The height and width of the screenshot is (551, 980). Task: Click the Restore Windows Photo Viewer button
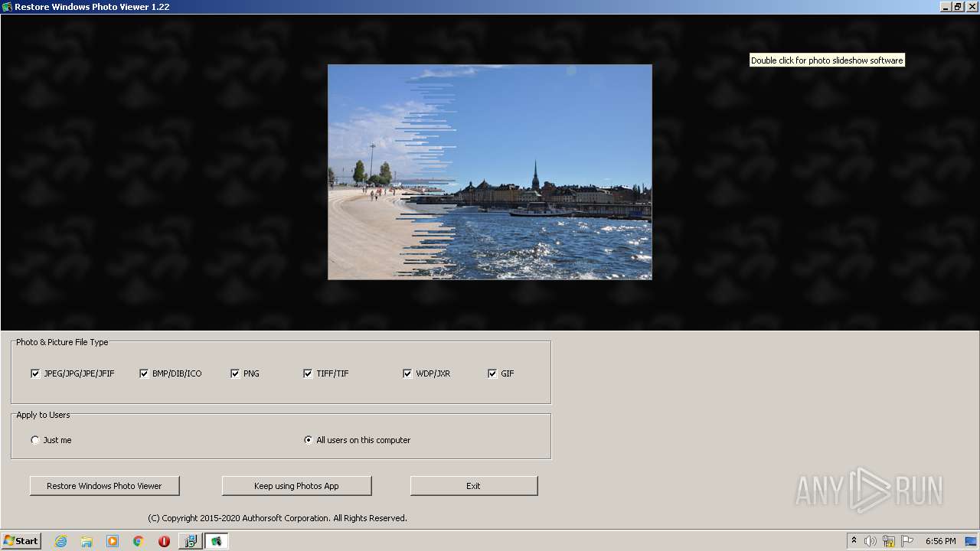[x=105, y=486]
